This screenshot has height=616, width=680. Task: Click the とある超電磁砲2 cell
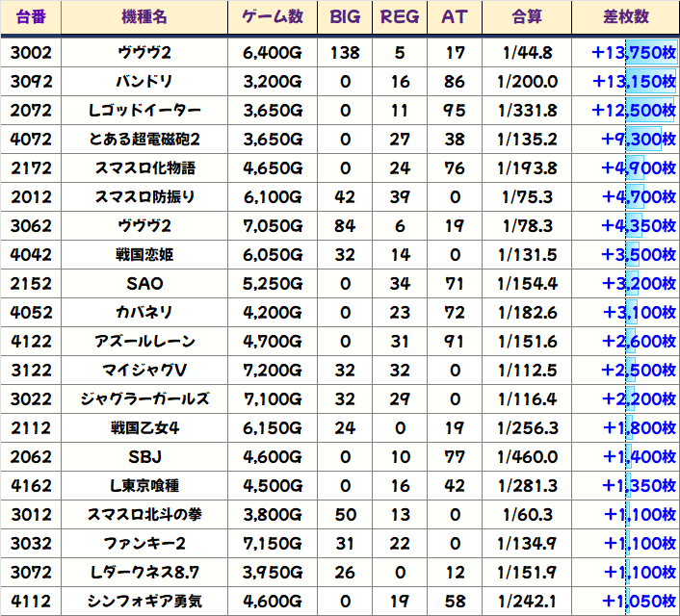coord(147,140)
